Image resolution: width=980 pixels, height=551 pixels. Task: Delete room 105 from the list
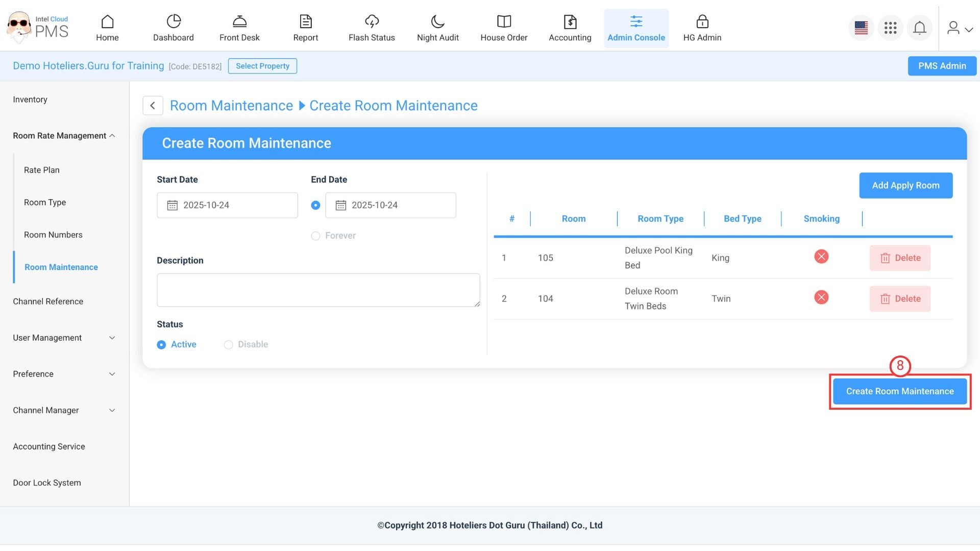pos(900,258)
